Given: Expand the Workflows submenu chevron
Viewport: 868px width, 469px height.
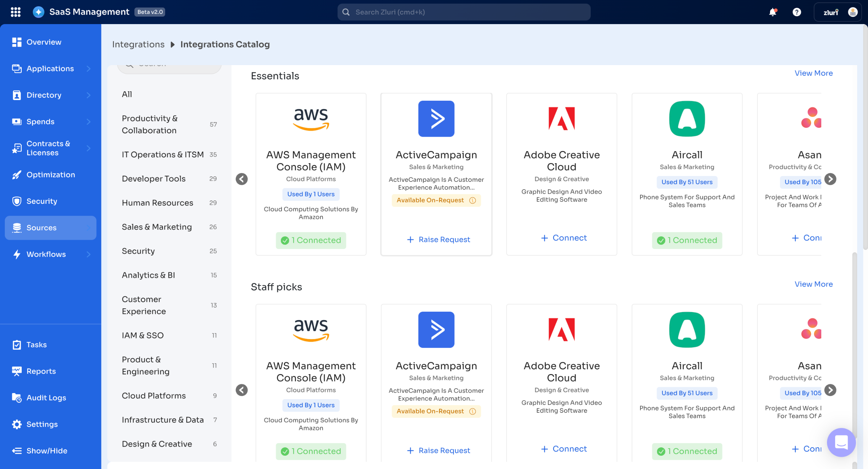Looking at the screenshot, I should 88,254.
